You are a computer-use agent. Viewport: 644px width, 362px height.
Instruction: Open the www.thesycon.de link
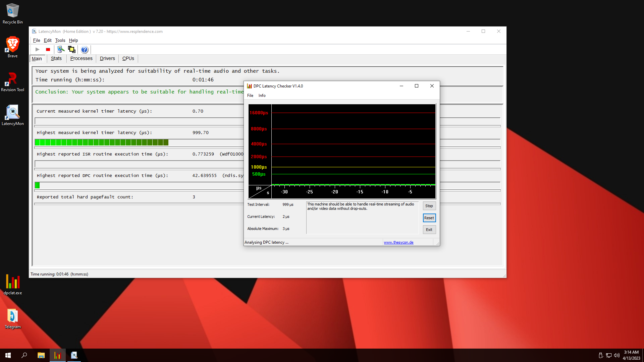click(x=398, y=242)
